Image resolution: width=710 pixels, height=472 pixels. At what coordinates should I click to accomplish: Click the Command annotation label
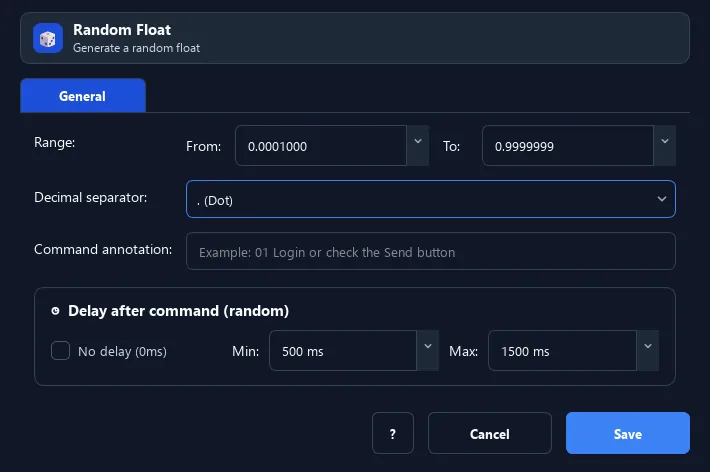click(x=103, y=250)
